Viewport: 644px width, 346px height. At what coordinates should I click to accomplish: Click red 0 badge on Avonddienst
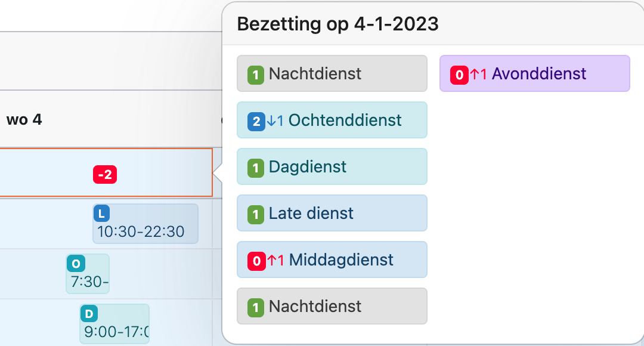459,75
